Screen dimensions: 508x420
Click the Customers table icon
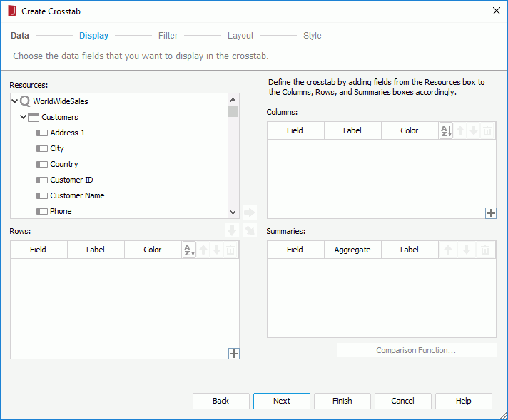coord(34,117)
